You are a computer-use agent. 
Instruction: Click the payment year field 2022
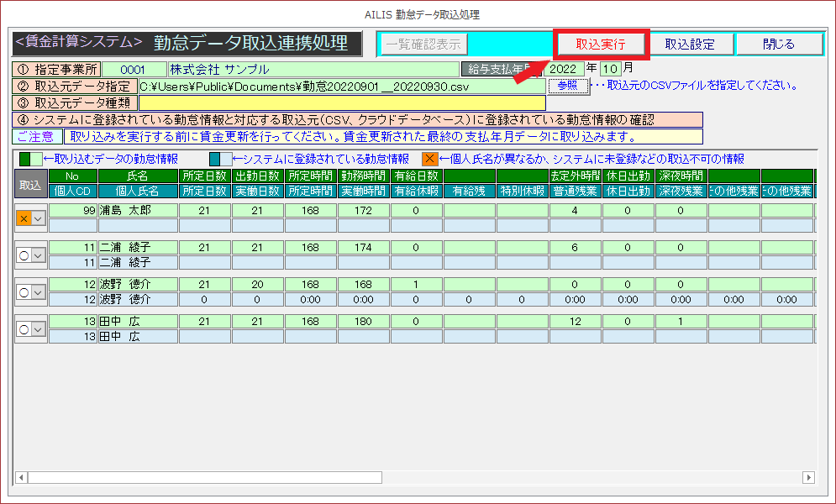(x=565, y=69)
